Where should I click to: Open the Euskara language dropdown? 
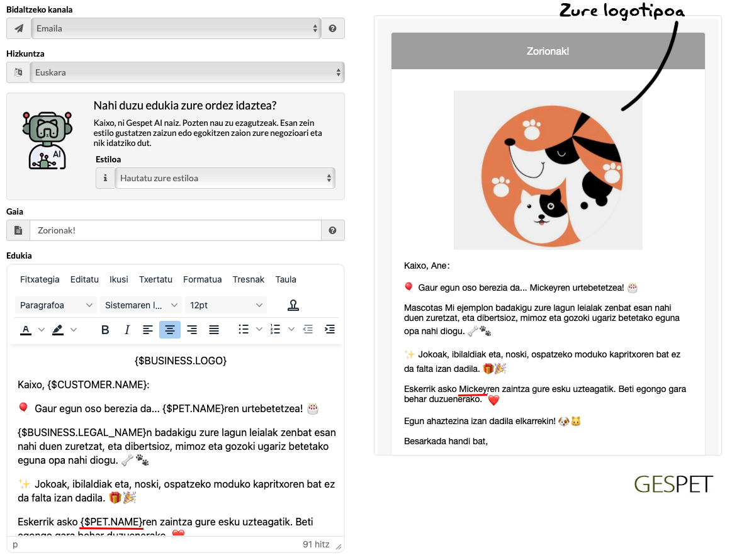(187, 72)
